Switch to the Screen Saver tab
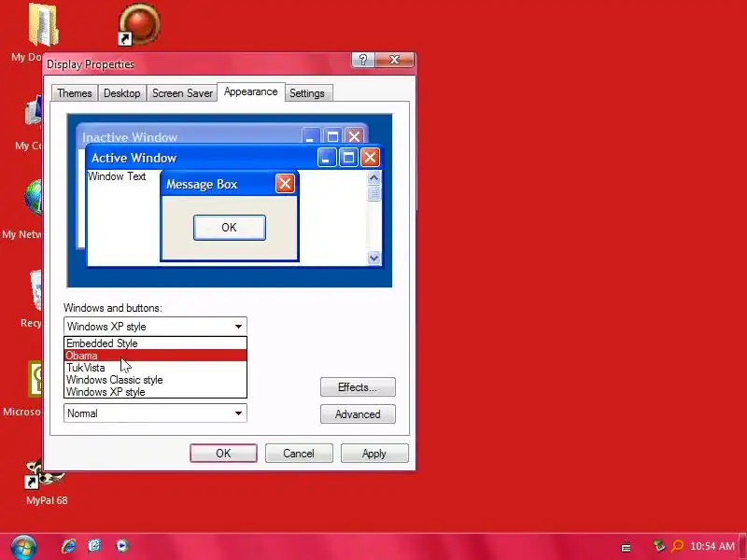The image size is (747, 560). click(x=182, y=92)
